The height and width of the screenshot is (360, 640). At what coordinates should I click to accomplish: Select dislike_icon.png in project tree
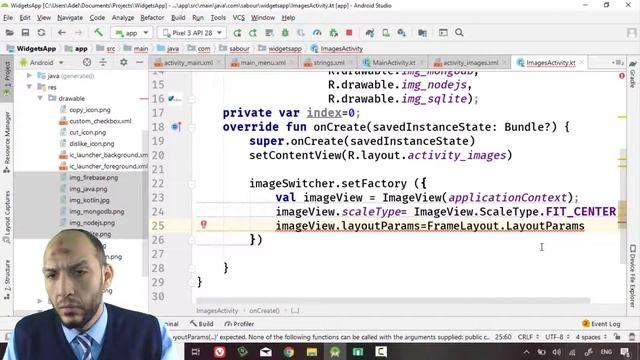[91, 144]
